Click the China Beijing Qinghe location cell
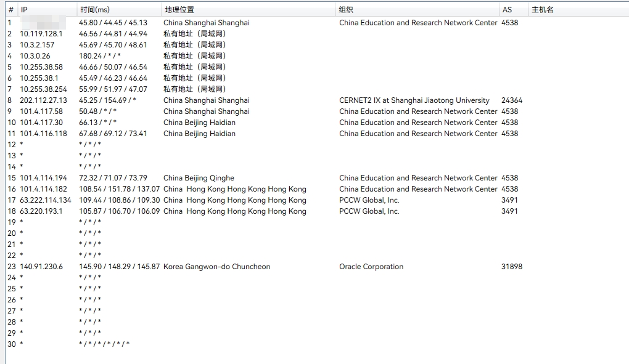Viewport: 629px width, 364px height. pos(199,178)
